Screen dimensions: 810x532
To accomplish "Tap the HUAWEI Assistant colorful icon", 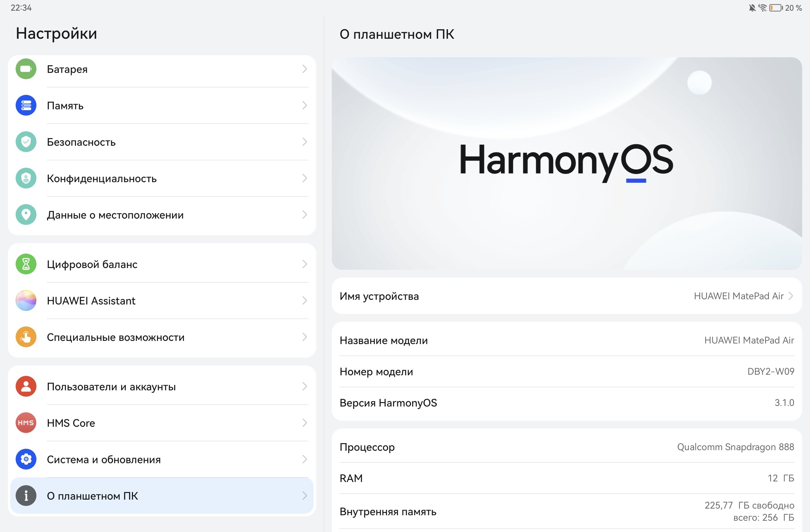I will (26, 300).
